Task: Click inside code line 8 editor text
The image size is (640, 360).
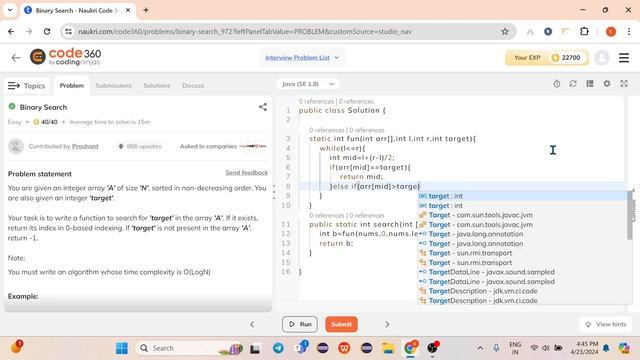Action: click(x=375, y=186)
